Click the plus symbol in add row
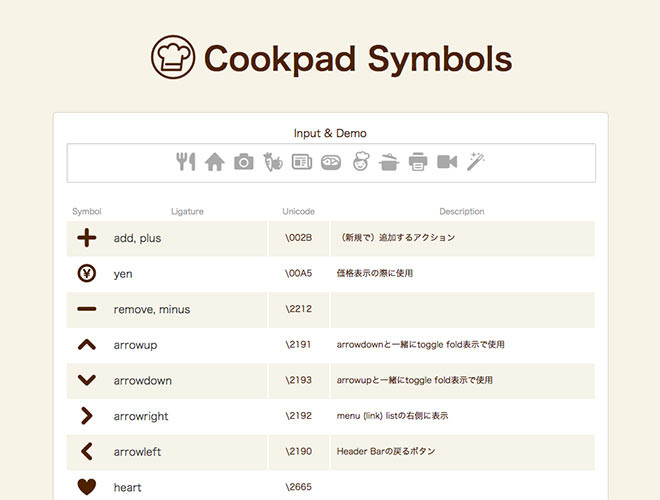The width and height of the screenshot is (660, 500). coord(87,238)
